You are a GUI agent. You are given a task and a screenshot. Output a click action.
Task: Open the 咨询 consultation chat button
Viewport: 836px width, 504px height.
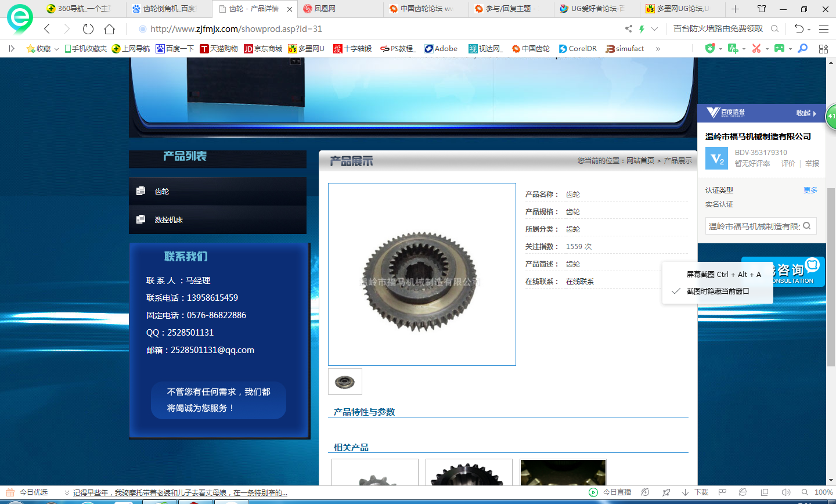coord(783,272)
